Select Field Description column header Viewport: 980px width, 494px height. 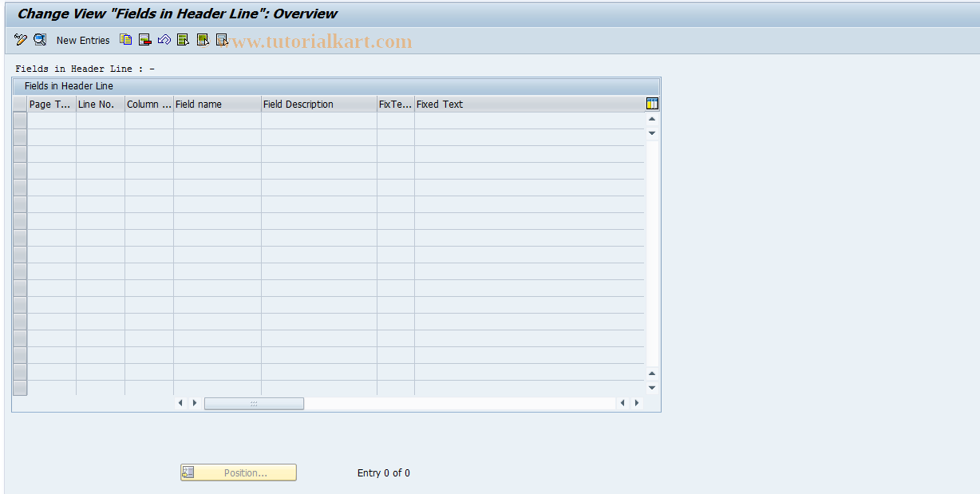tap(319, 104)
